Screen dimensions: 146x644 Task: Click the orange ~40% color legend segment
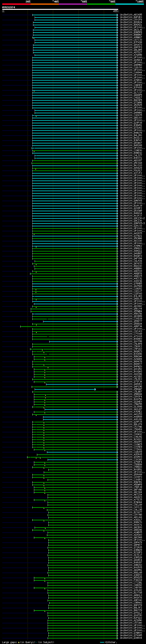[x=45, y=4]
